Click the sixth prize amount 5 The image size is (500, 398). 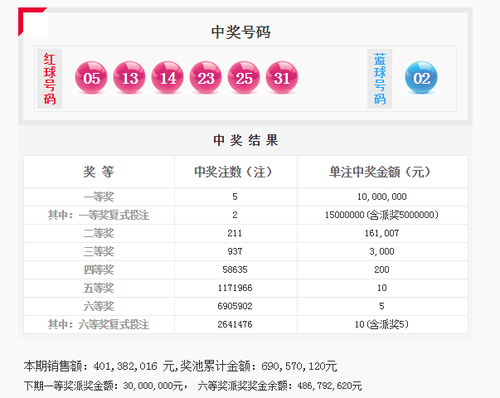click(x=382, y=306)
